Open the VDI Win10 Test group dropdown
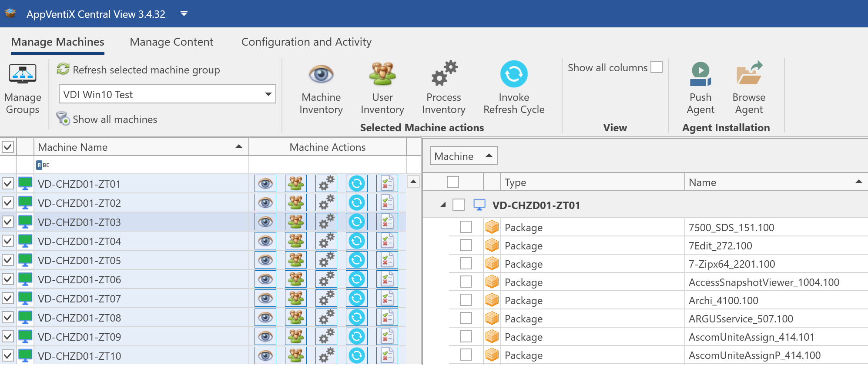868x365 pixels. [268, 94]
